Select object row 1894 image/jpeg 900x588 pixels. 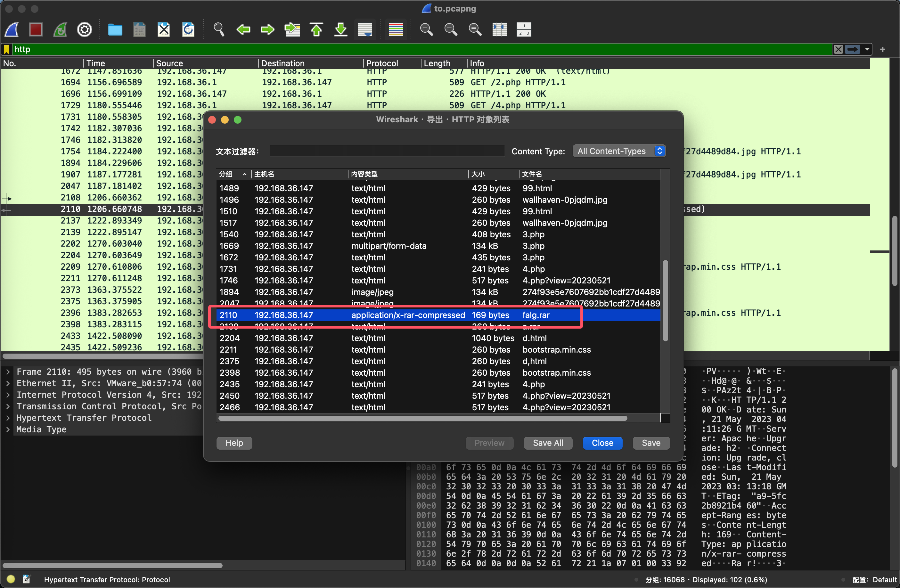(x=439, y=292)
